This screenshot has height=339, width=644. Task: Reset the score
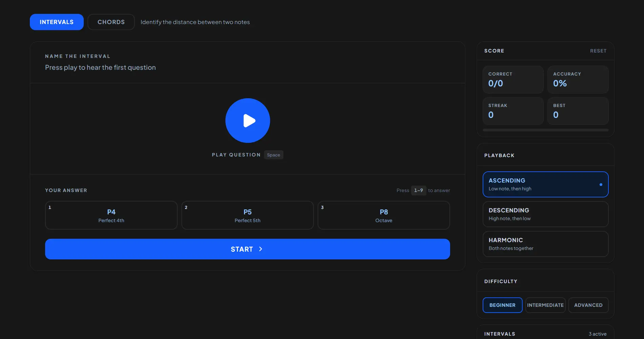pyautogui.click(x=598, y=51)
